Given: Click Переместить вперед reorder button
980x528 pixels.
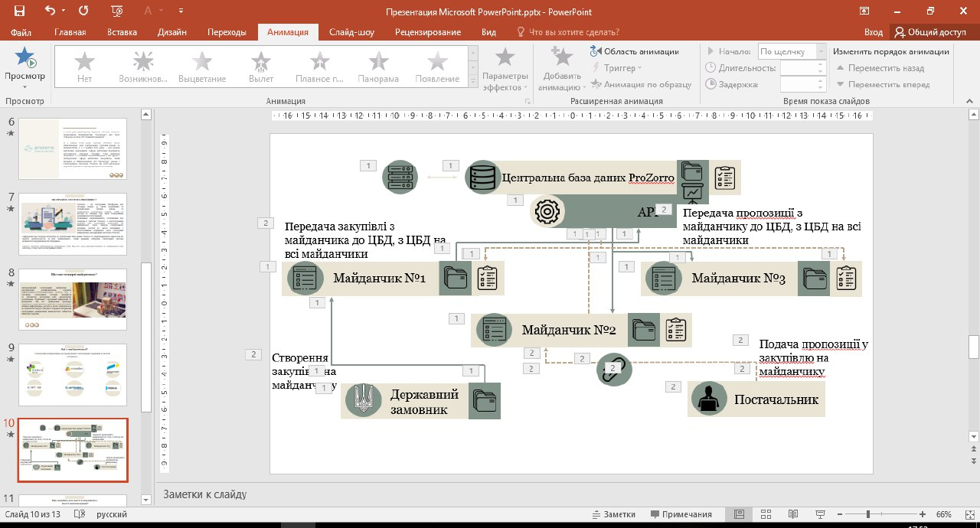Looking at the screenshot, I should [883, 85].
